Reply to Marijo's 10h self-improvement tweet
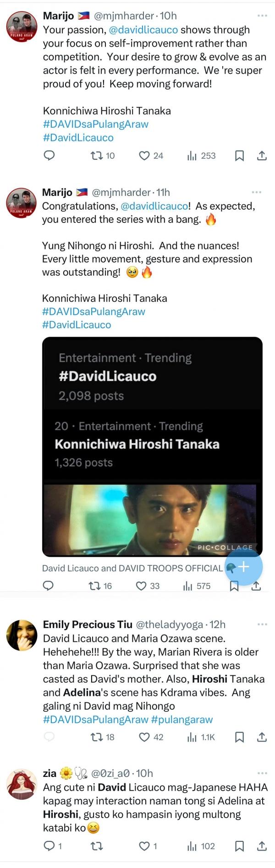Image resolution: width=275 pixels, height=868 pixels. (49, 156)
